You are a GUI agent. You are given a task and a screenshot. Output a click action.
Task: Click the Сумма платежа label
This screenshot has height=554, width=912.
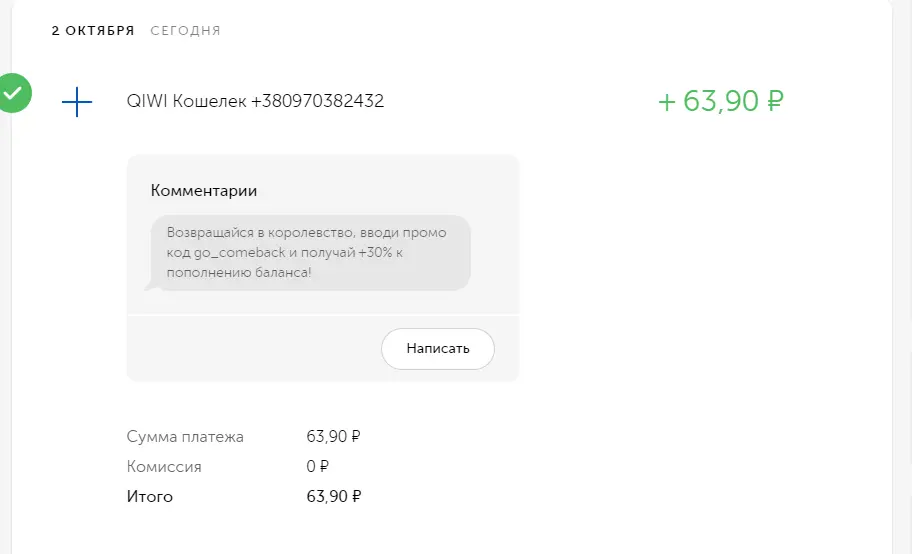pyautogui.click(x=185, y=436)
